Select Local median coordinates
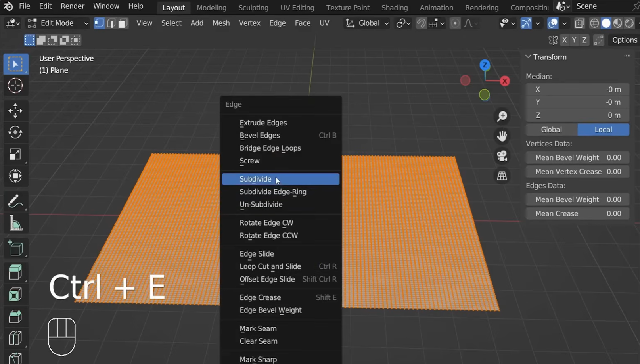The height and width of the screenshot is (364, 640). 603,130
